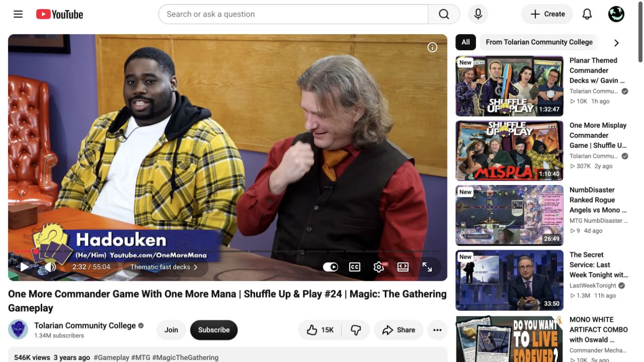The width and height of the screenshot is (644, 362).
Task: Click the #Gameplay hashtag
Action: (x=111, y=357)
